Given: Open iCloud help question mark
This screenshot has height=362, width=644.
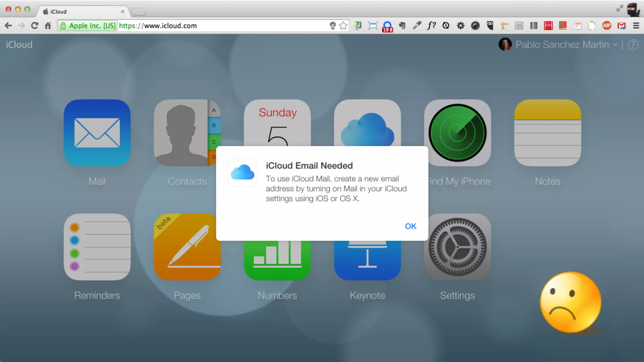Looking at the screenshot, I should [633, 45].
